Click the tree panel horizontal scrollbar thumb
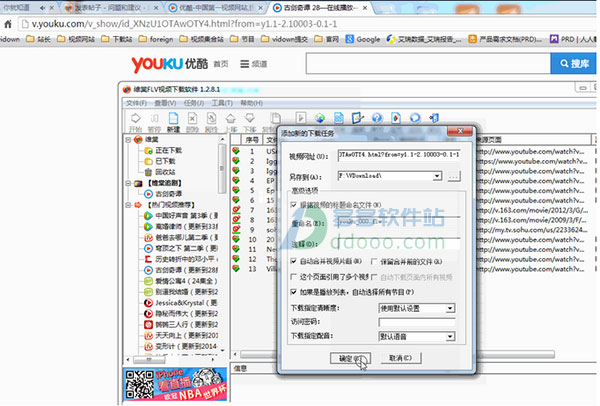600x406 pixels. click(149, 360)
